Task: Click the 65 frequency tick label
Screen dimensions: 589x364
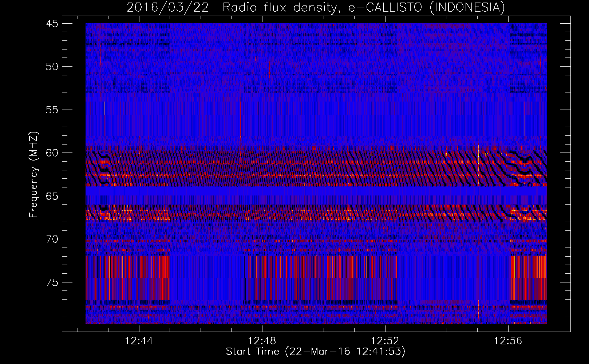Action: (x=52, y=196)
